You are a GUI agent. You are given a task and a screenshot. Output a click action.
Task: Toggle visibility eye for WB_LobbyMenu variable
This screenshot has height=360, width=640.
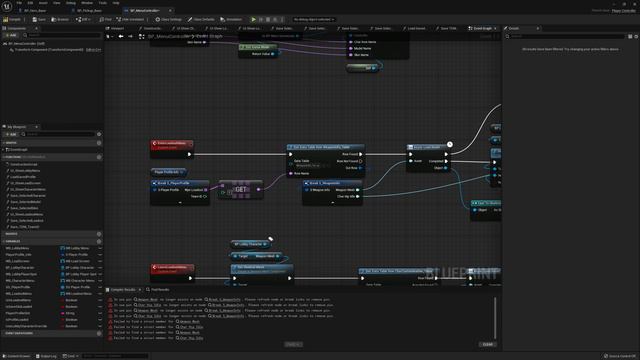pos(100,248)
